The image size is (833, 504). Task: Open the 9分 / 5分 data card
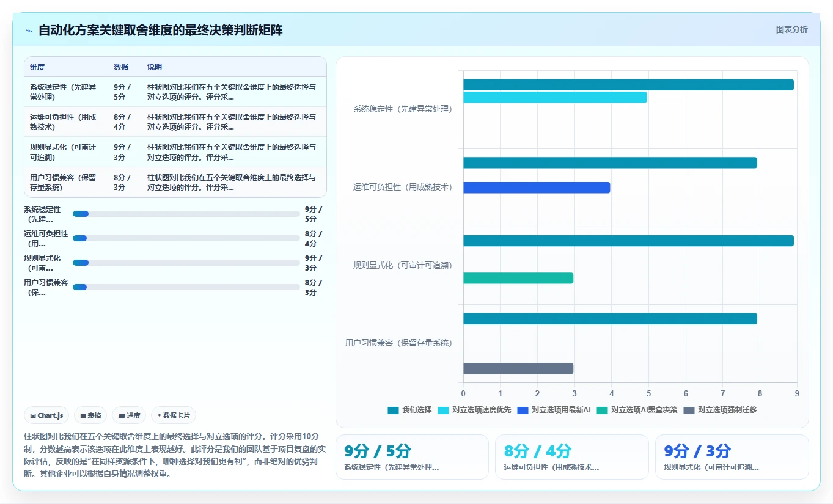coord(412,457)
